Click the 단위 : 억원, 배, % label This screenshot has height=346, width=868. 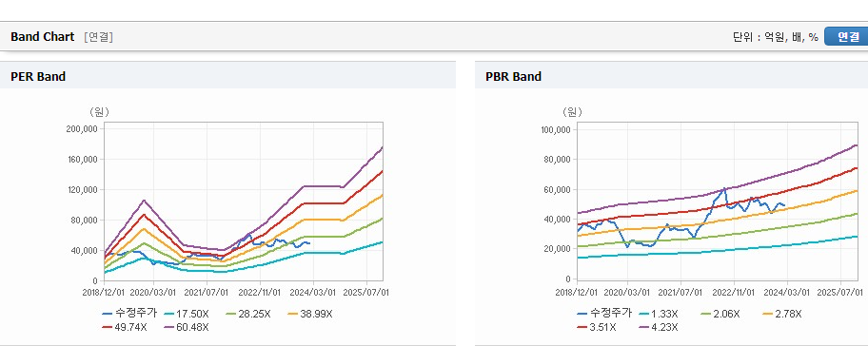pyautogui.click(x=775, y=37)
